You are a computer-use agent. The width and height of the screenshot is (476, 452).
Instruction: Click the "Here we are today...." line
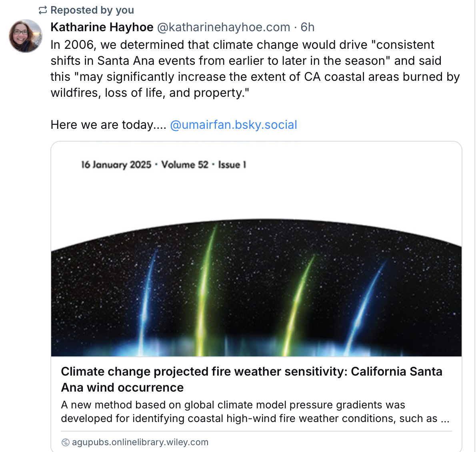point(108,125)
